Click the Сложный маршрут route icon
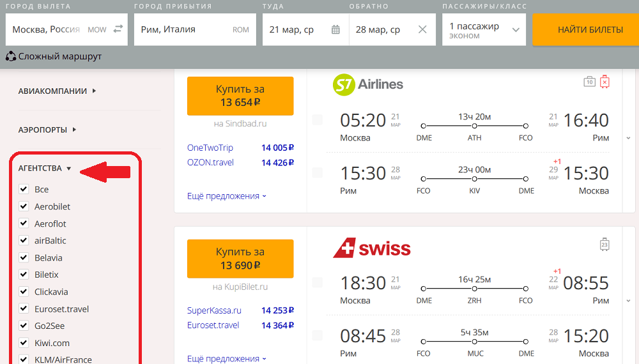Image resolution: width=639 pixels, height=364 pixels. point(11,56)
